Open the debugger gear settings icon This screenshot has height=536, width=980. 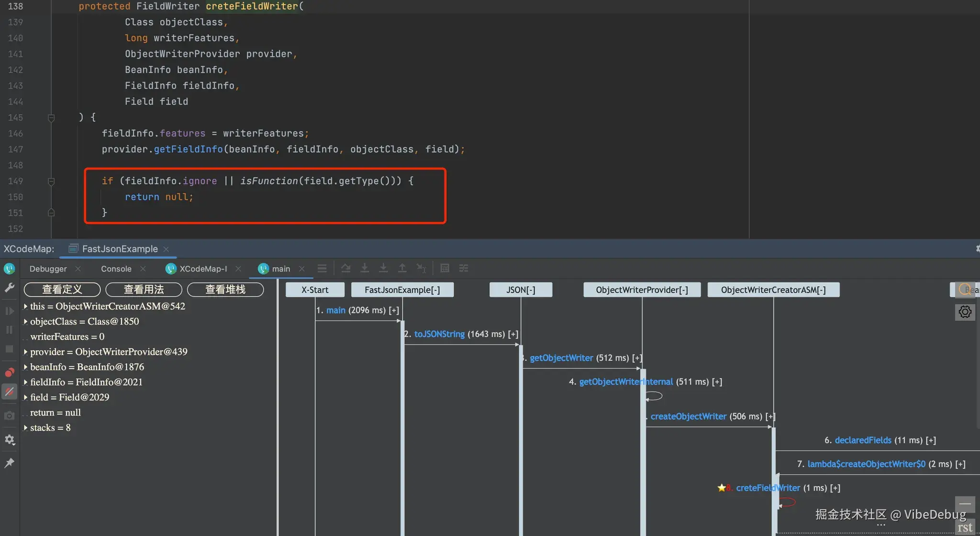[x=9, y=439]
